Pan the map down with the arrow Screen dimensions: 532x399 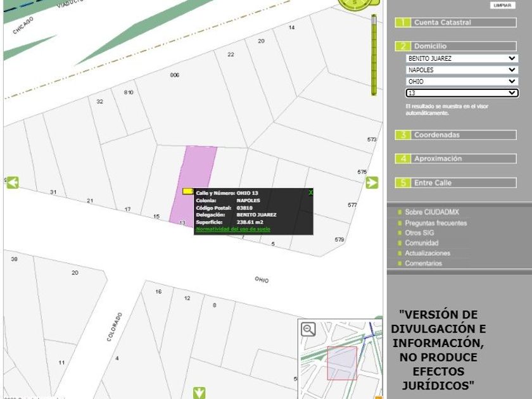(199, 393)
